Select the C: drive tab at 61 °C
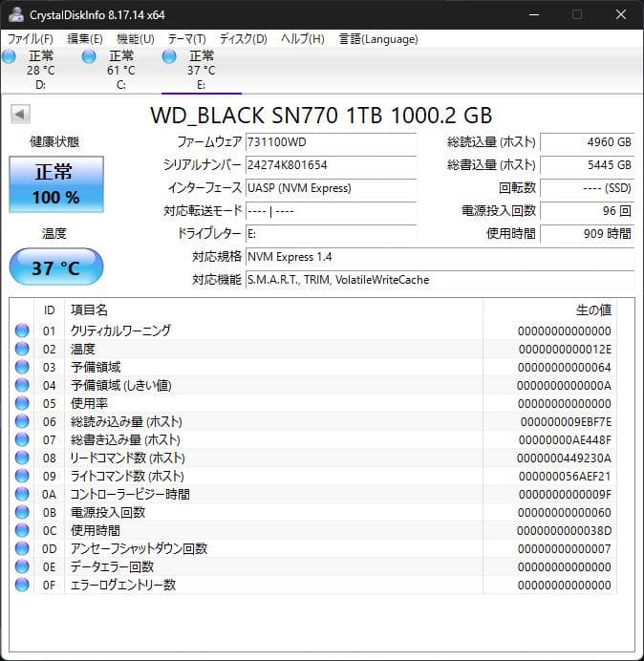Viewport: 644px width, 661px height. coord(121,70)
